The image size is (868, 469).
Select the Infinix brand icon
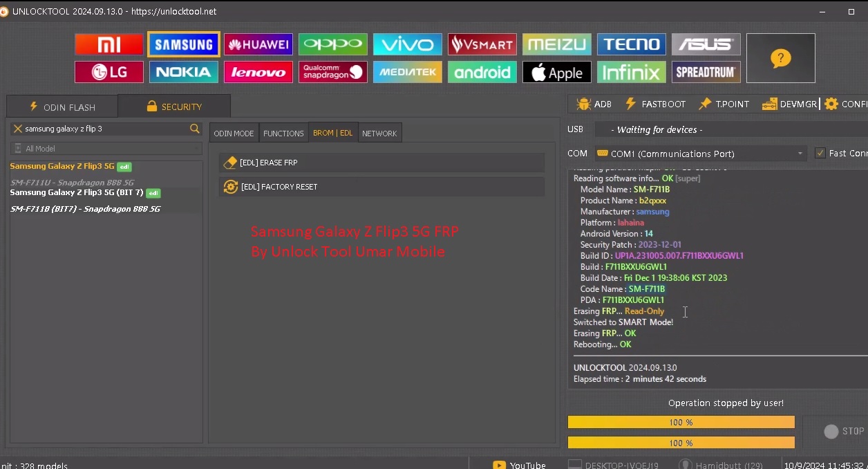[x=632, y=72]
